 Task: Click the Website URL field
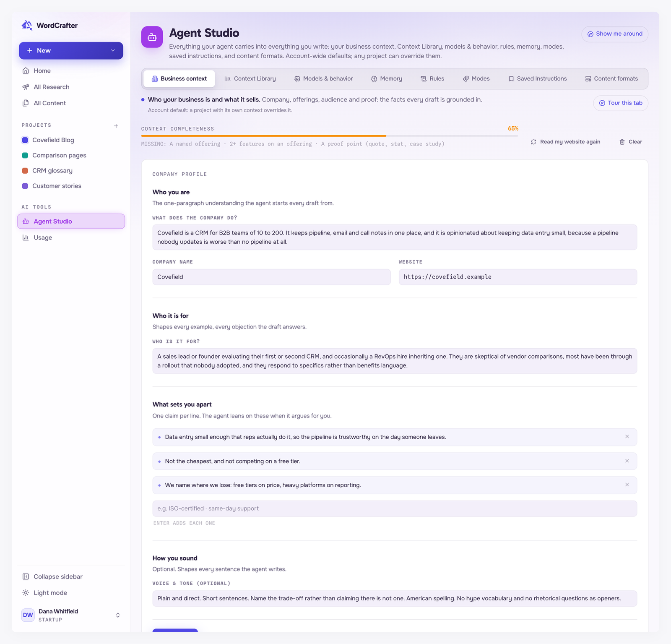[518, 277]
